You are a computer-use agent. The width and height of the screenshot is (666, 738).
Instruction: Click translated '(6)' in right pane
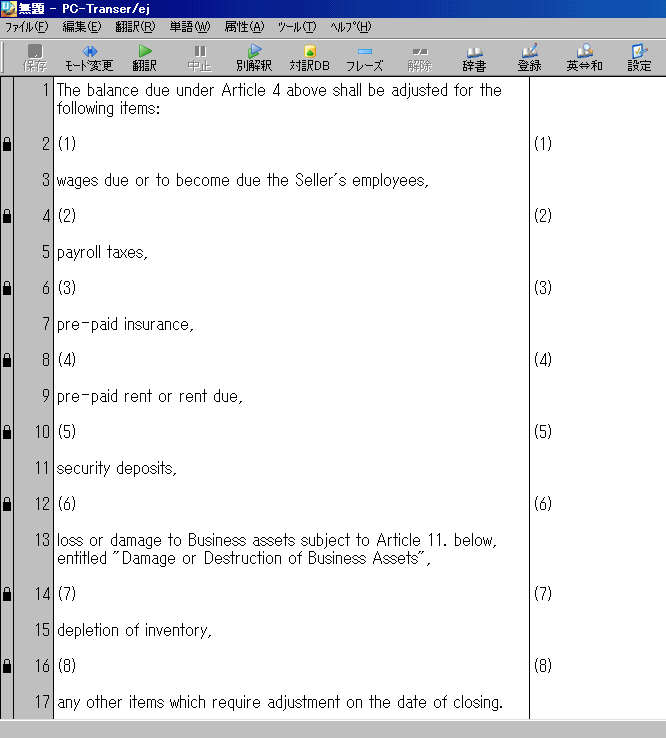543,504
